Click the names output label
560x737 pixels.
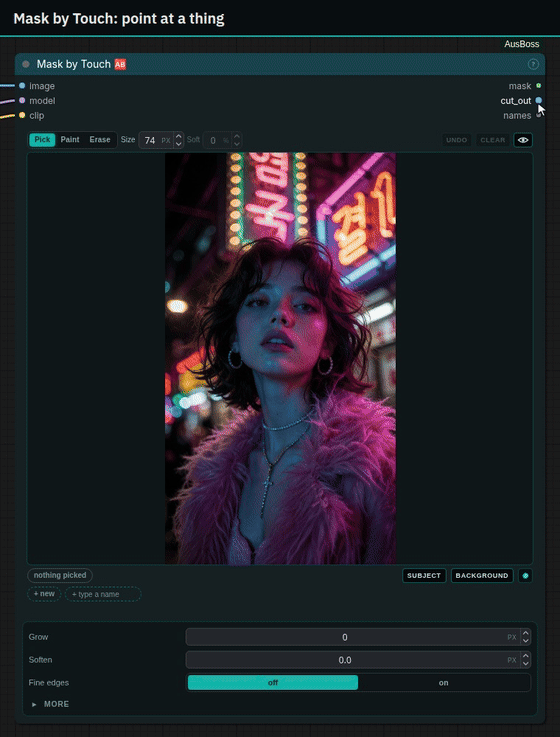[517, 115]
